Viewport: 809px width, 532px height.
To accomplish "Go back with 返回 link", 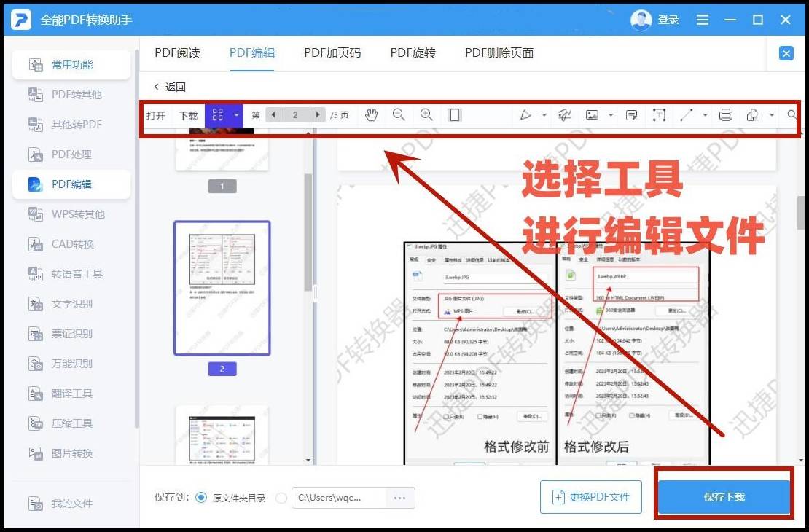I will pos(171,87).
